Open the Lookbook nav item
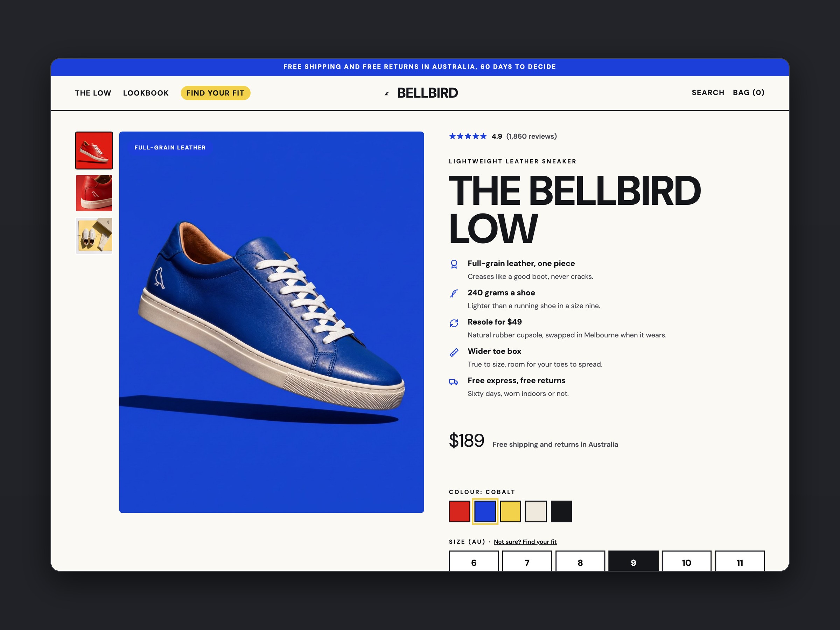Screen dimensions: 840x630 coord(146,93)
